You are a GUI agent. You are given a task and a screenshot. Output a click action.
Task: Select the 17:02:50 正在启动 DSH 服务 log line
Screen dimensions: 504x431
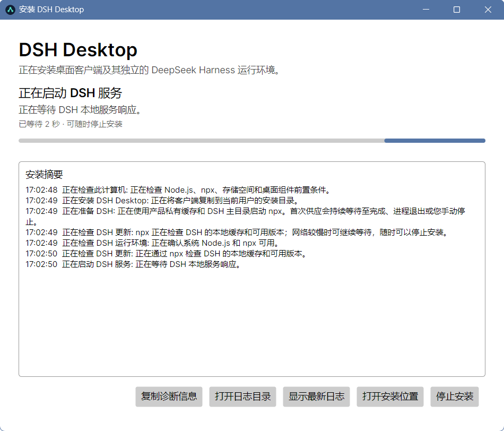click(x=133, y=264)
